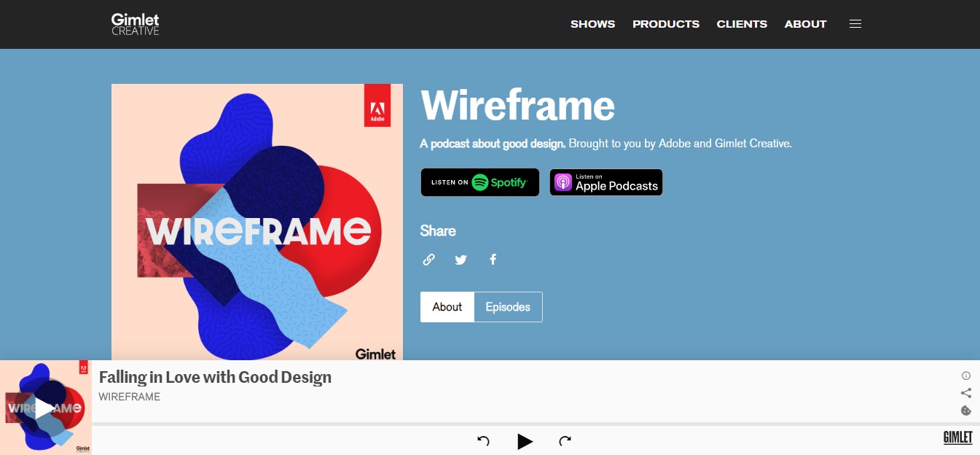Click the Gimlet logo in the player
This screenshot has height=455, width=980.
[x=957, y=437]
